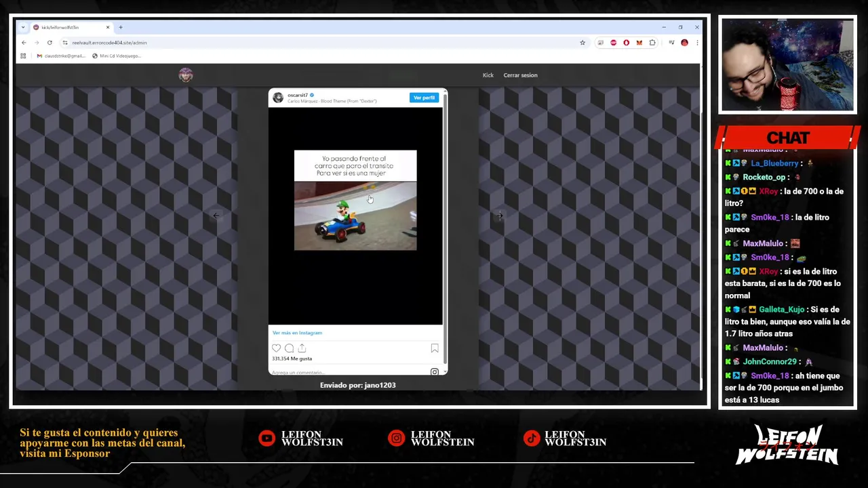
Task: Click Ver más en Instagram link
Action: pyautogui.click(x=297, y=333)
